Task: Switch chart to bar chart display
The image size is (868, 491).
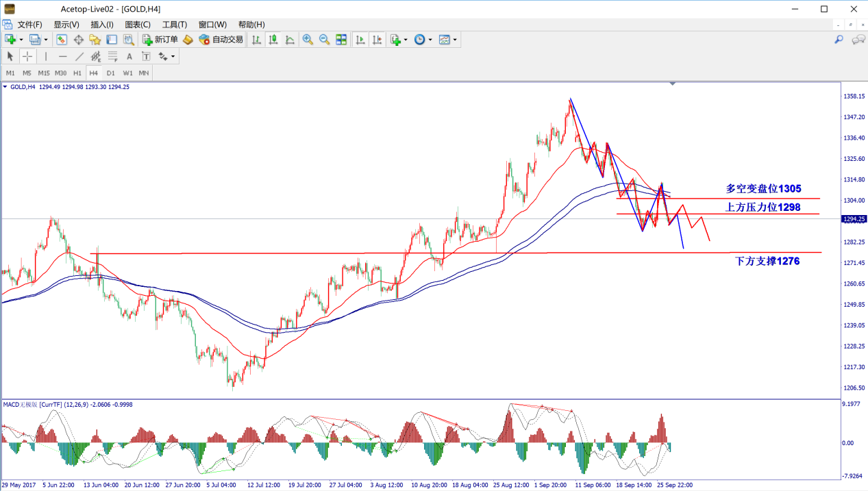Action: (x=257, y=40)
